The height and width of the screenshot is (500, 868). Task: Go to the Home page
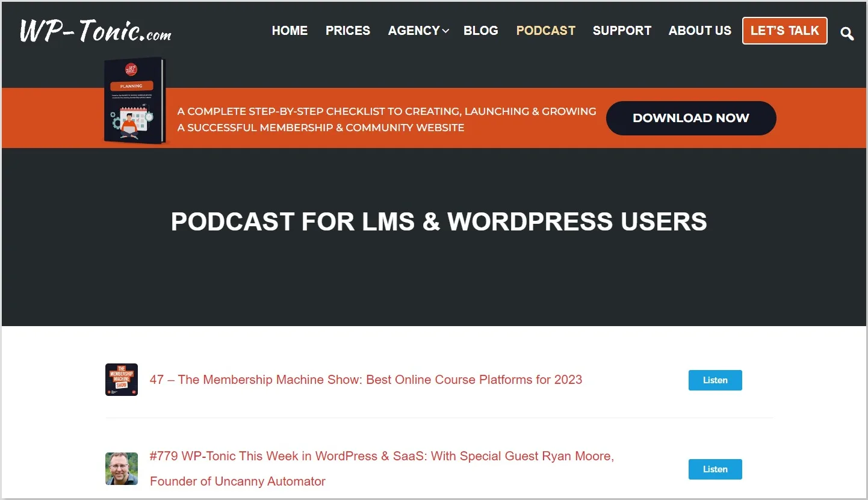click(290, 31)
